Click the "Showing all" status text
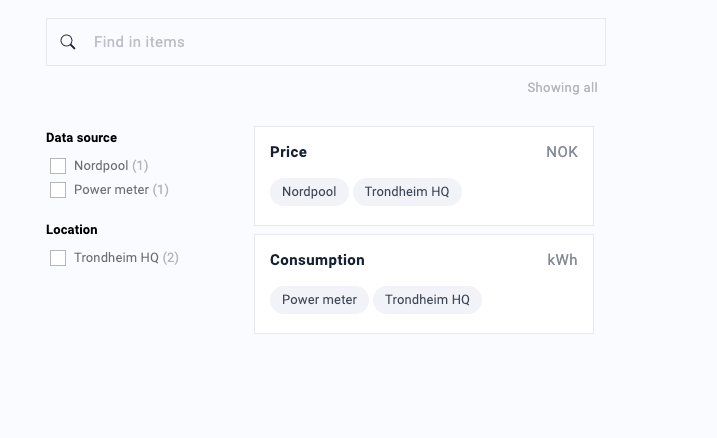This screenshot has width=717, height=438. point(562,88)
